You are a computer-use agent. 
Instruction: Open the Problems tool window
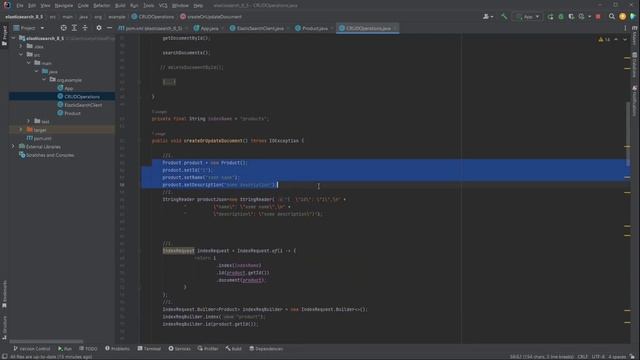(x=118, y=349)
